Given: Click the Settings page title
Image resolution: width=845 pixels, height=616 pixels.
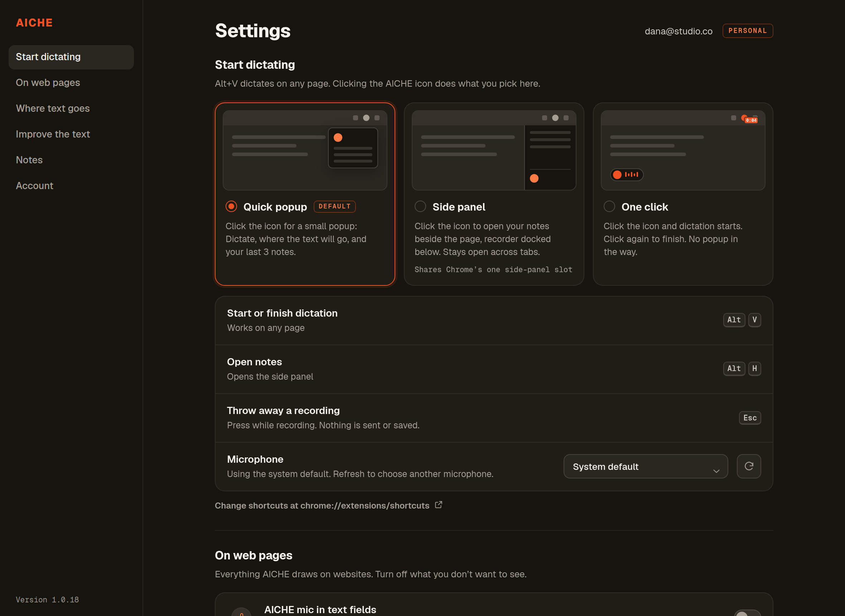Looking at the screenshot, I should pyautogui.click(x=253, y=30).
